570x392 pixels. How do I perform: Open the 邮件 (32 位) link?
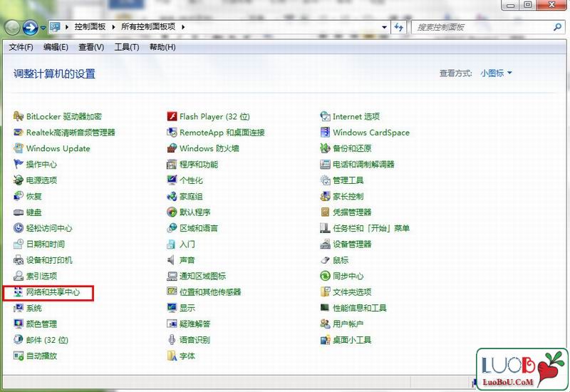tap(47, 340)
